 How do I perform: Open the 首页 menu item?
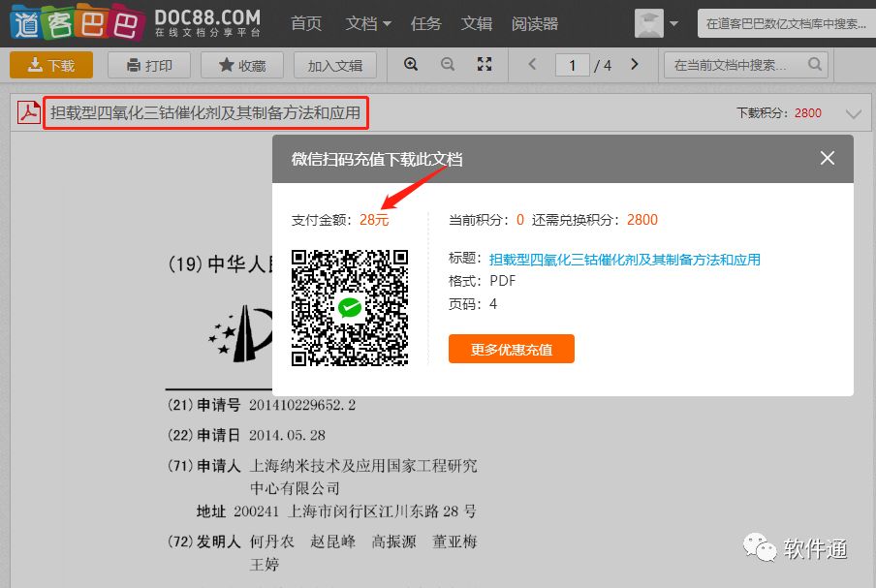tap(306, 23)
